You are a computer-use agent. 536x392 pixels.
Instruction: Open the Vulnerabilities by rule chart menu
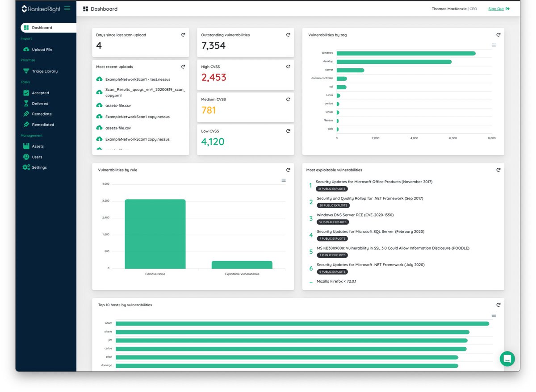point(284,180)
